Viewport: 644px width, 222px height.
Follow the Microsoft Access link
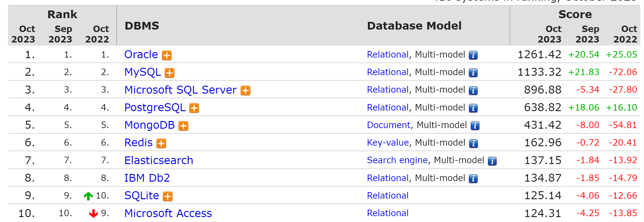(168, 213)
